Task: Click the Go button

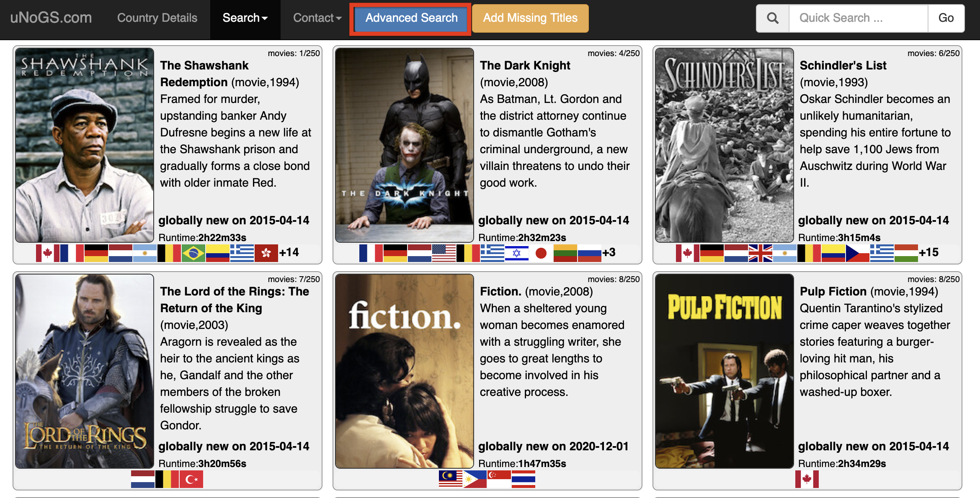Action: click(946, 18)
